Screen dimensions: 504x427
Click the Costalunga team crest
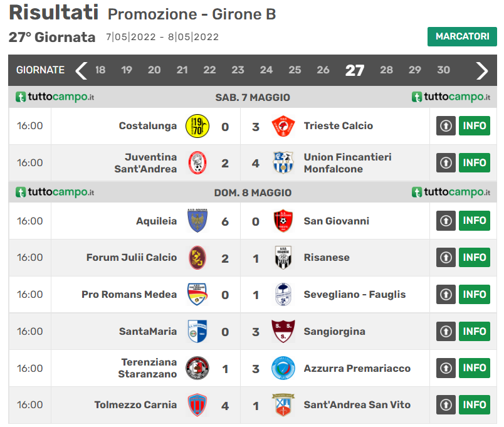pos(197,126)
